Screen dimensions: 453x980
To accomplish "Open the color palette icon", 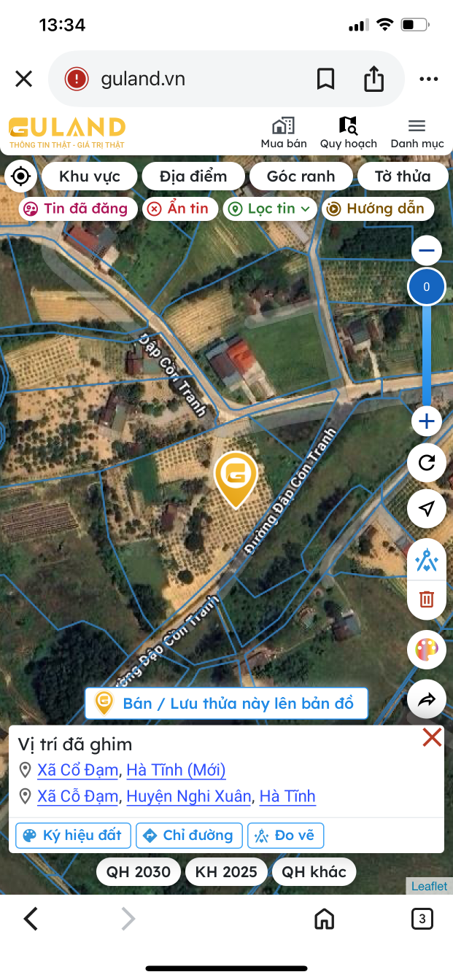I will tap(427, 651).
